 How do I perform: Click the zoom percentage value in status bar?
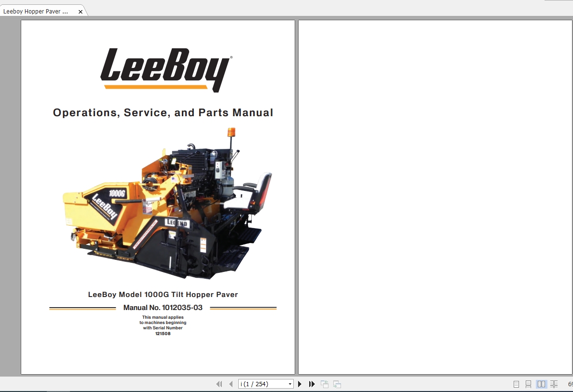point(570,384)
